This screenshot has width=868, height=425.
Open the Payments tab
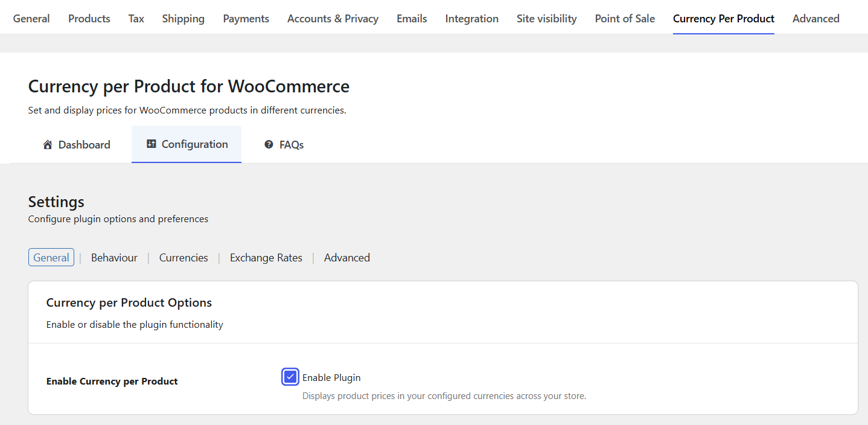[x=246, y=19]
